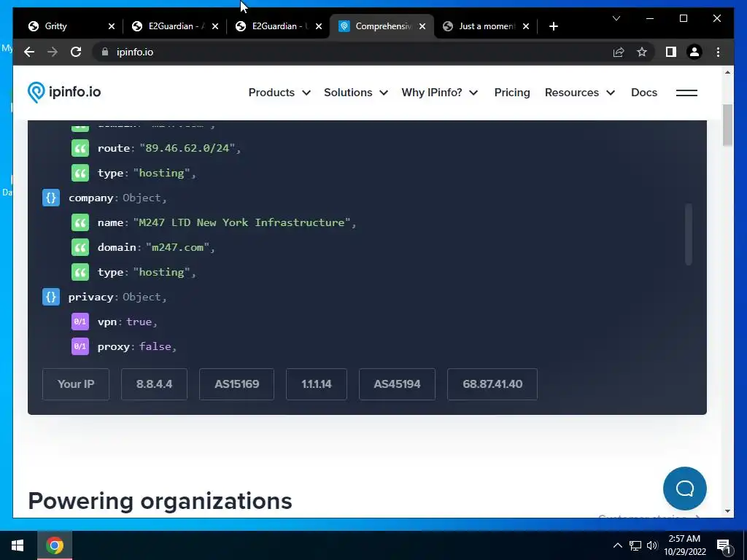The image size is (747, 560).
Task: Click the proxy value false
Action: (x=155, y=346)
